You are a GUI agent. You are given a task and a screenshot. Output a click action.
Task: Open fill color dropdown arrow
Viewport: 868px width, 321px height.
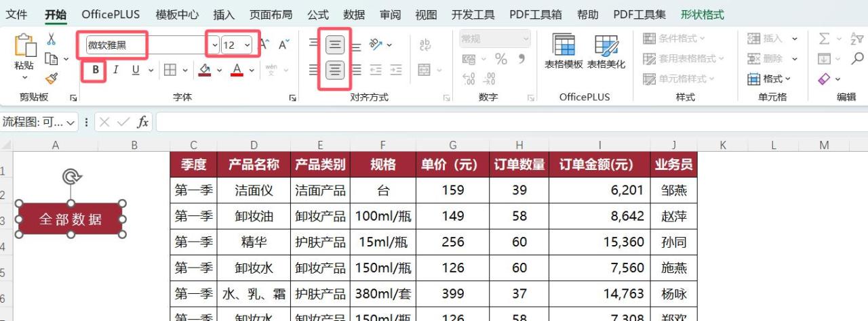219,70
